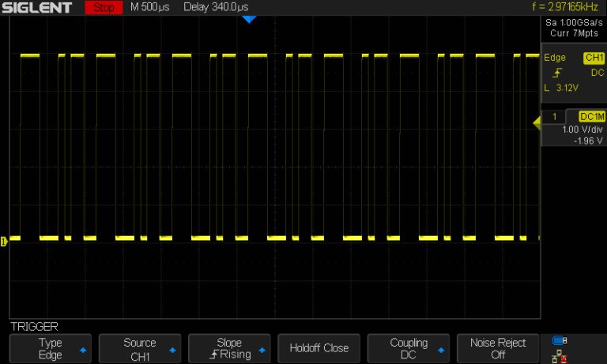Click the M 500µs timebase readout

150,8
